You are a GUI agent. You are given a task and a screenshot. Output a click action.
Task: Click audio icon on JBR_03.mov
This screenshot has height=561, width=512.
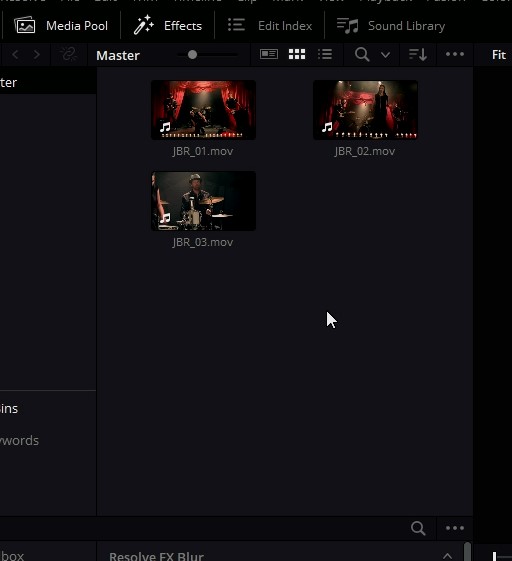165,218
